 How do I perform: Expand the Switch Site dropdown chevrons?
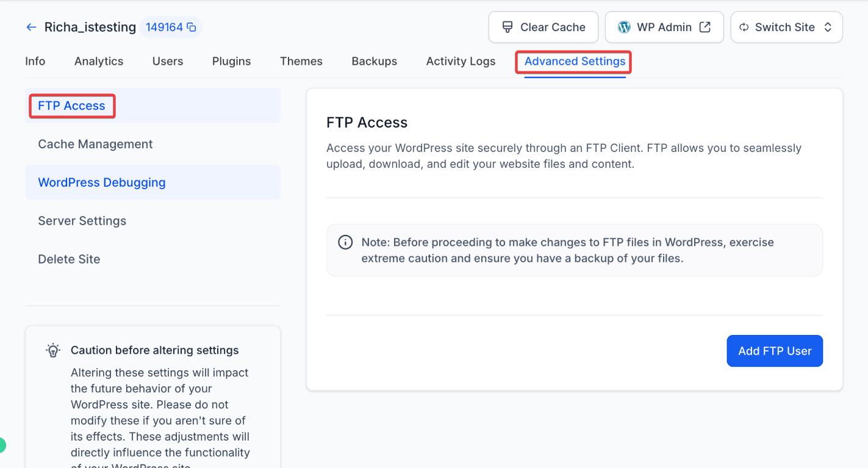click(x=828, y=27)
